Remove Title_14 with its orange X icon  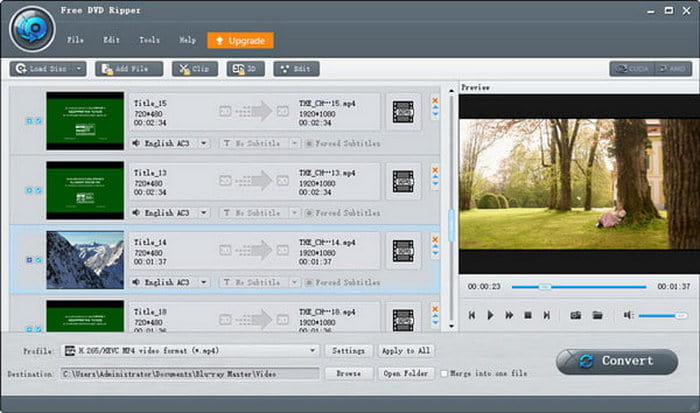click(x=435, y=240)
